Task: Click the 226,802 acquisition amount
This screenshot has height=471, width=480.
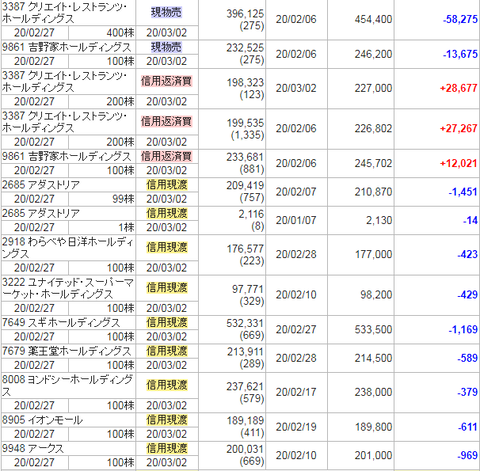Action: 373,129
